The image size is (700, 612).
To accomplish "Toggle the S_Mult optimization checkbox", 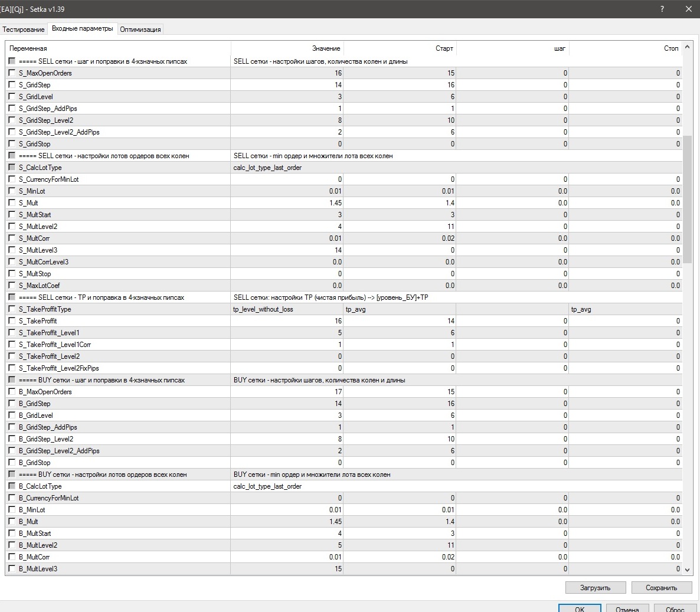I will coord(12,202).
